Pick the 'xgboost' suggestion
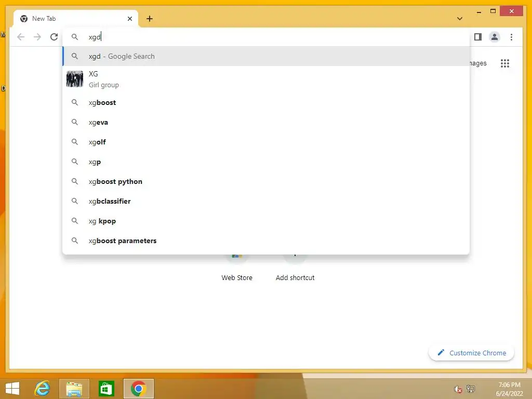This screenshot has height=399, width=532. coord(266,102)
